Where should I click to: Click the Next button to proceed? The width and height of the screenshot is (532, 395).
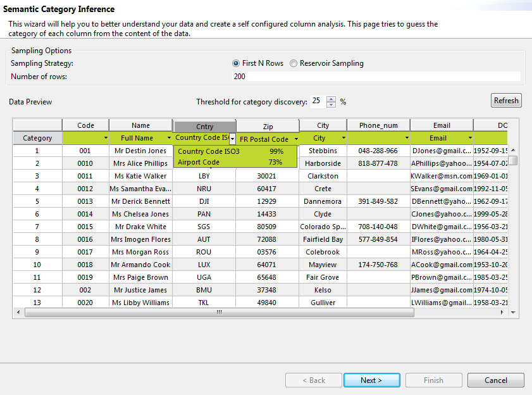tap(371, 380)
